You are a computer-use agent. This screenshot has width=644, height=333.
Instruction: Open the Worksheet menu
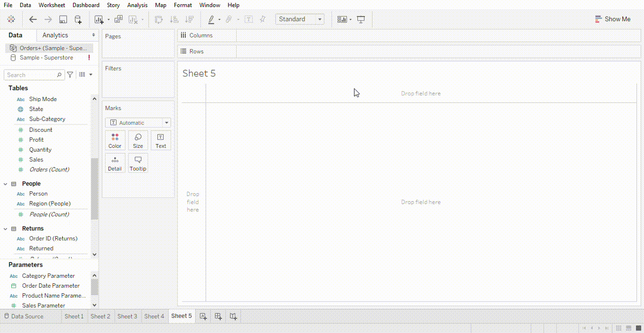coord(52,5)
